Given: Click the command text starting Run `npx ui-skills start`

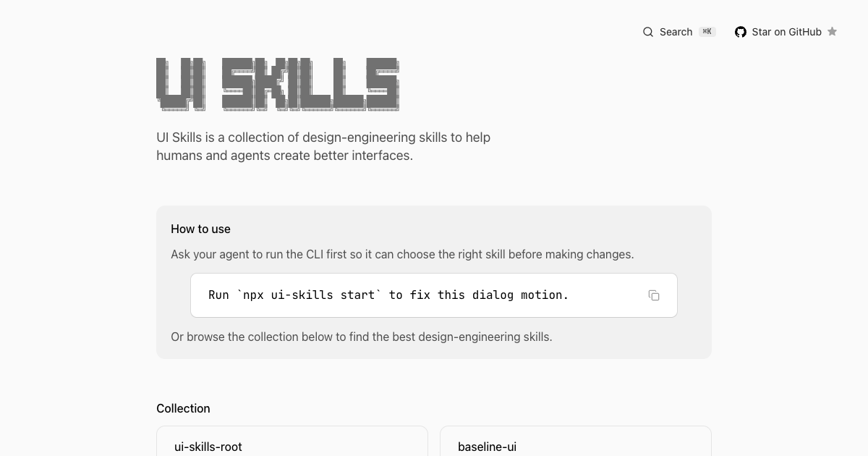Looking at the screenshot, I should [x=388, y=295].
